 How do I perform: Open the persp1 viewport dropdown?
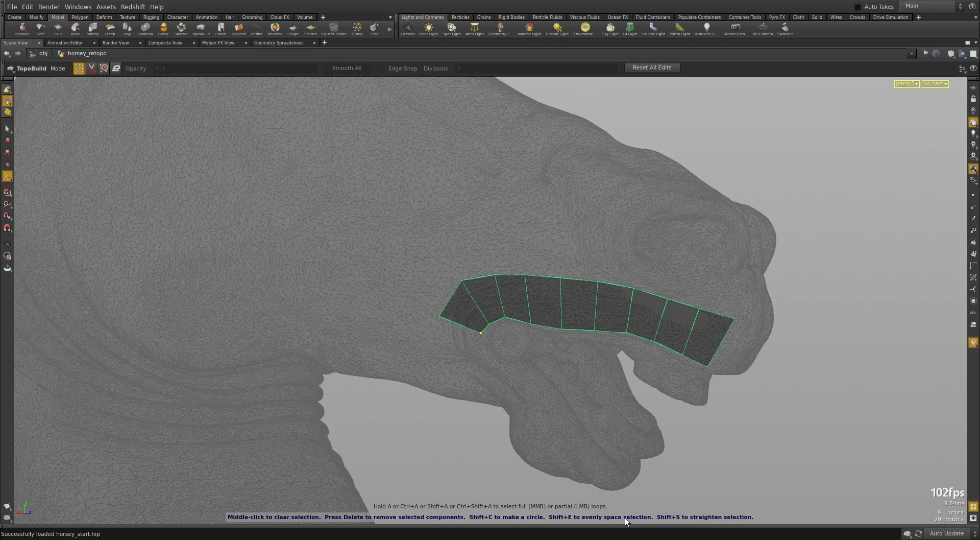coord(906,83)
